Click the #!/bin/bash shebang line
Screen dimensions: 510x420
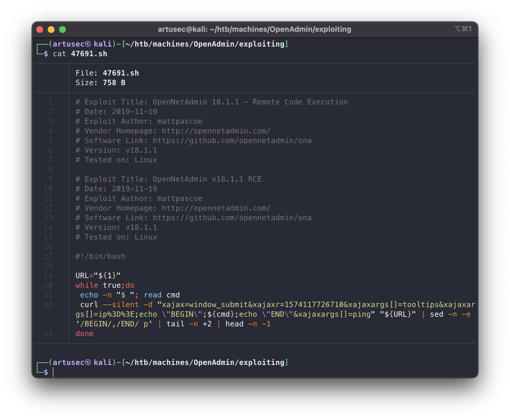tap(100, 256)
